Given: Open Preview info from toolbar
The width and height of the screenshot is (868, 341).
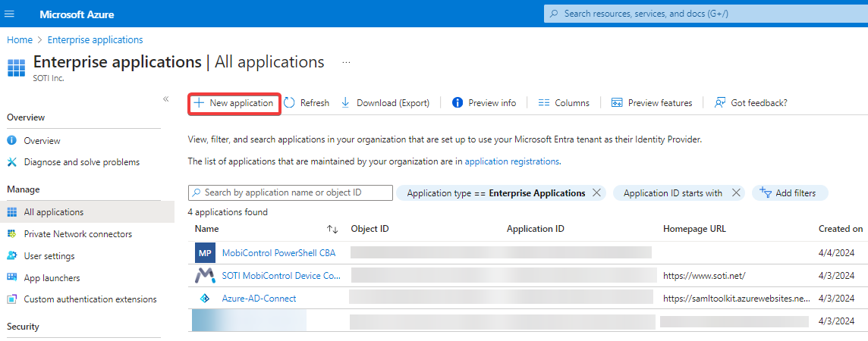Looking at the screenshot, I should (x=484, y=103).
